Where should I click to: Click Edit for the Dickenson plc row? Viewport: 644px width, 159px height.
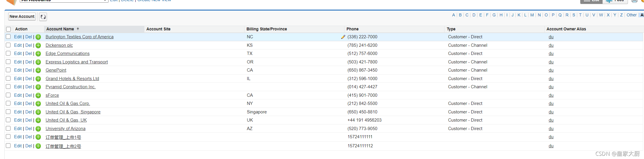coord(18,45)
